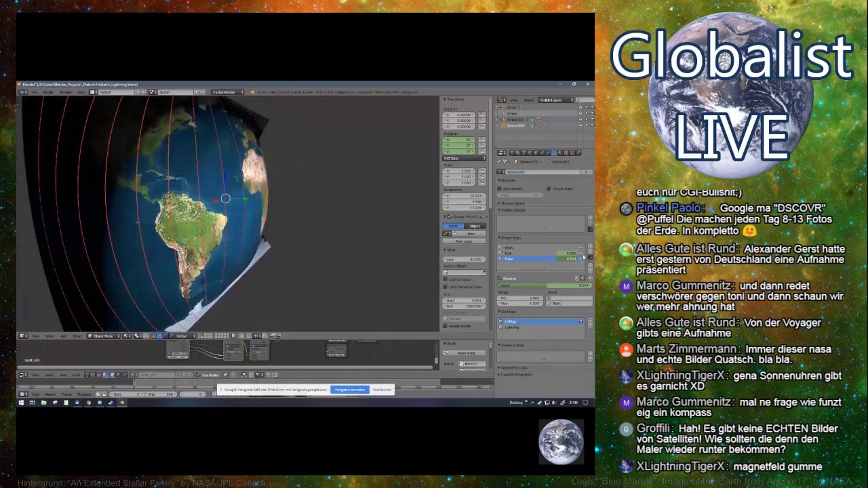Add a new UV map with plus button
The width and height of the screenshot is (868, 488).
click(590, 320)
